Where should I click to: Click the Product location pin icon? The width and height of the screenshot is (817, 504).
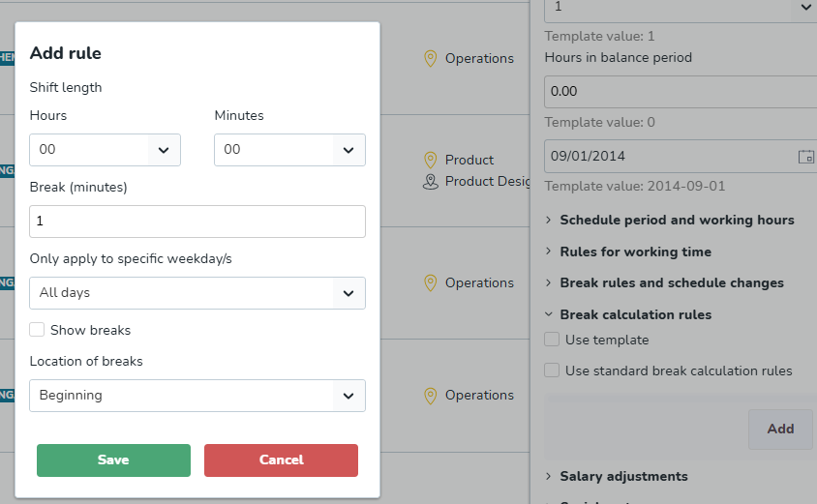431,160
